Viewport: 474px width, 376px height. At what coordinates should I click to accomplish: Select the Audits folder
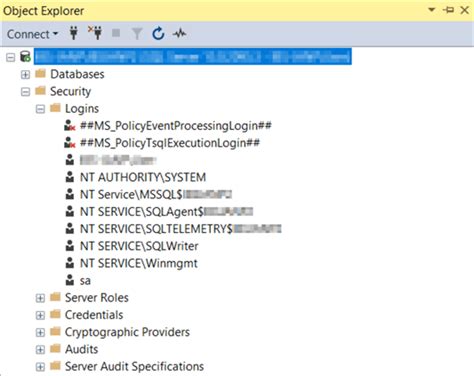point(81,349)
